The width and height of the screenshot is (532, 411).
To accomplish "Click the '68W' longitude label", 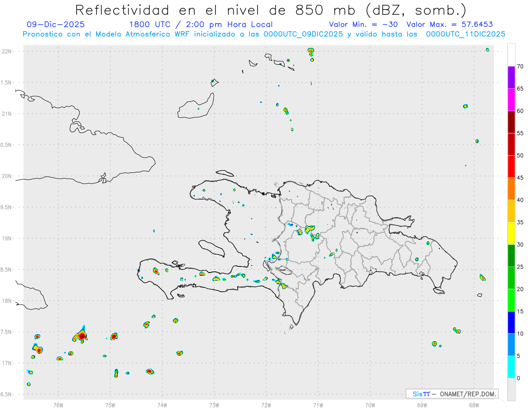I will (x=474, y=405).
